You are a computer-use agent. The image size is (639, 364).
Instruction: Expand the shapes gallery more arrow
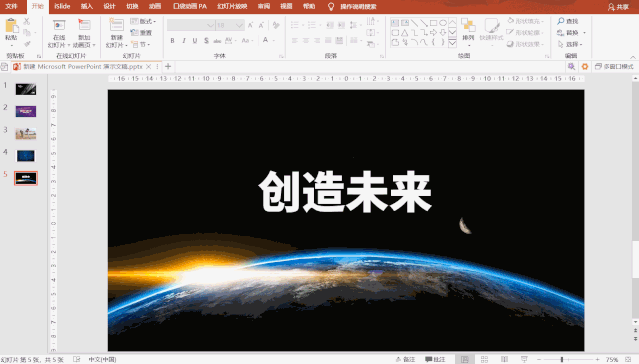pos(452,42)
